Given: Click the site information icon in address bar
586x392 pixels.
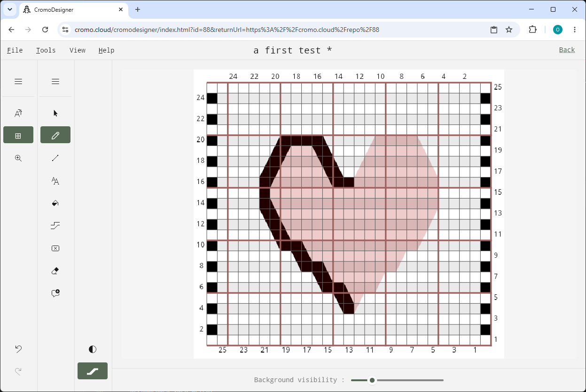Looking at the screenshot, I should click(x=65, y=30).
